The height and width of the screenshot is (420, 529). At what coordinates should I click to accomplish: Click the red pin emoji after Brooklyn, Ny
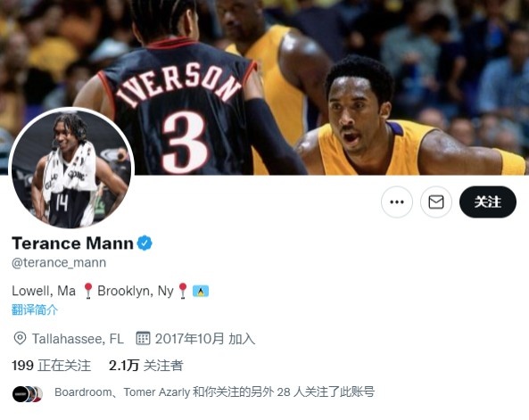pos(183,291)
